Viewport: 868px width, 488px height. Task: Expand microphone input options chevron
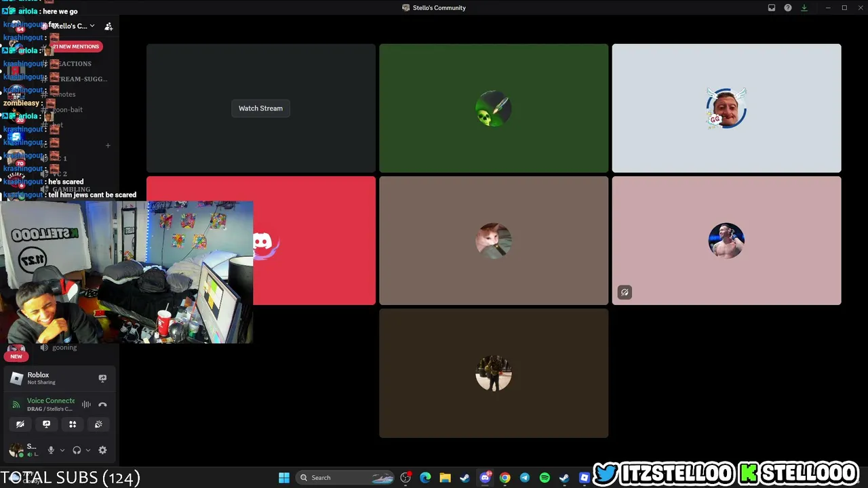point(62,450)
